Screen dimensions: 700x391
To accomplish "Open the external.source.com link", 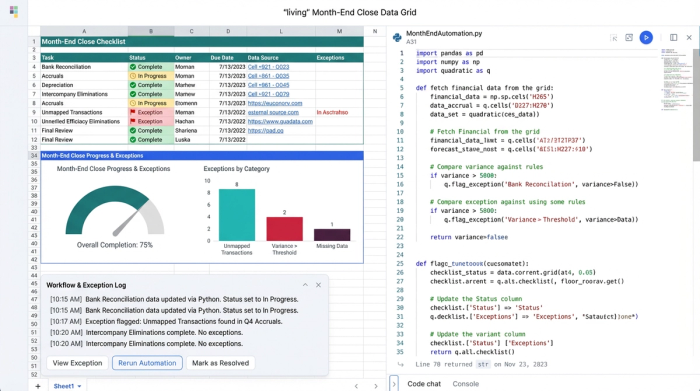I will click(x=273, y=112).
